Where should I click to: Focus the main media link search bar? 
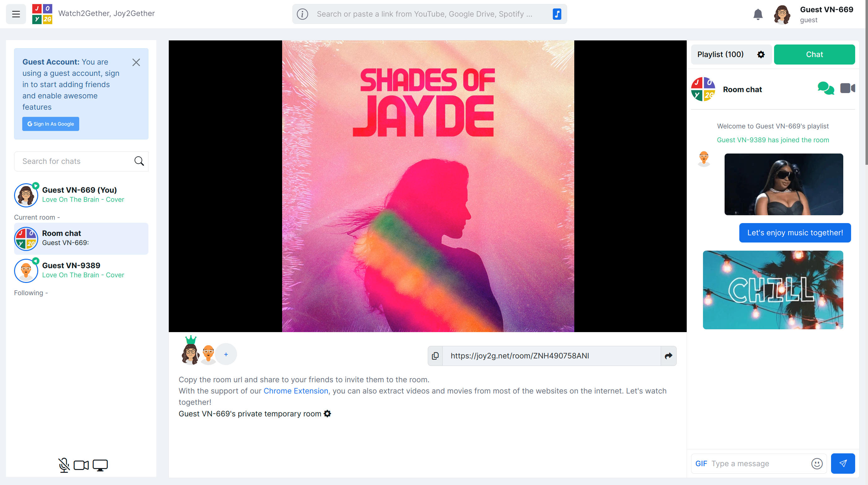click(x=430, y=14)
